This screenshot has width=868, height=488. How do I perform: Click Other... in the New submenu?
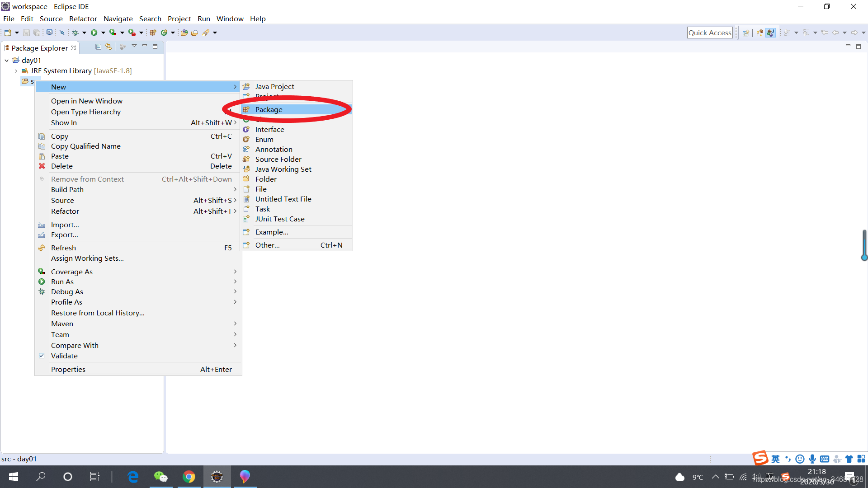click(x=296, y=245)
